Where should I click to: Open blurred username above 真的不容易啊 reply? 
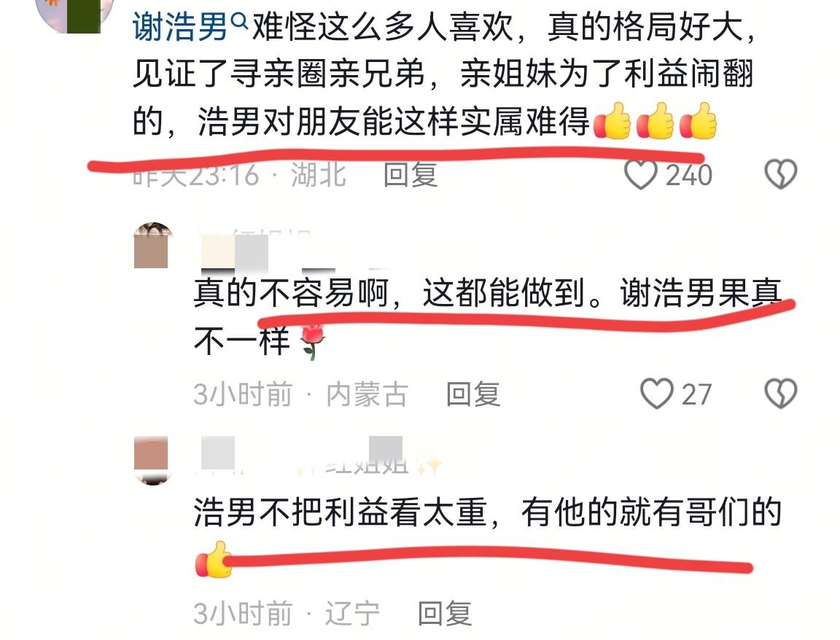262,252
